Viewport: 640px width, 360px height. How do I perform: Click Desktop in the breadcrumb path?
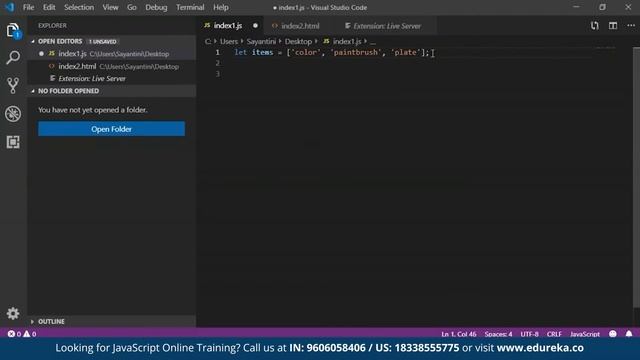coord(298,41)
